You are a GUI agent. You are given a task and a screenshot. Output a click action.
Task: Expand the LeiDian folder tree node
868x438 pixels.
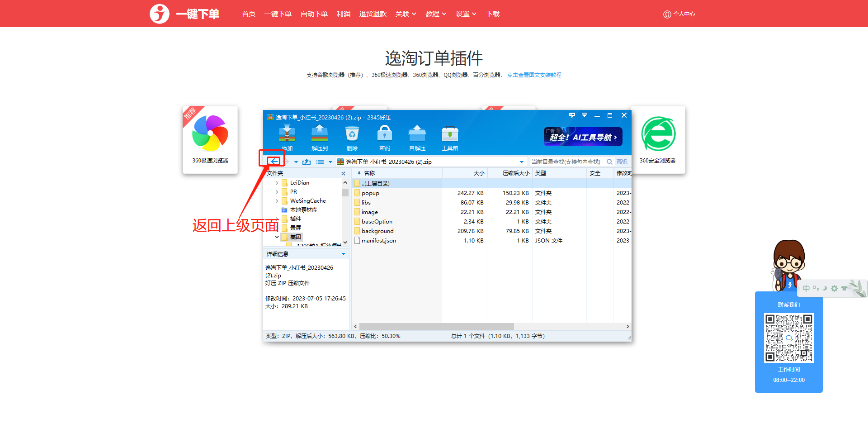pos(277,183)
